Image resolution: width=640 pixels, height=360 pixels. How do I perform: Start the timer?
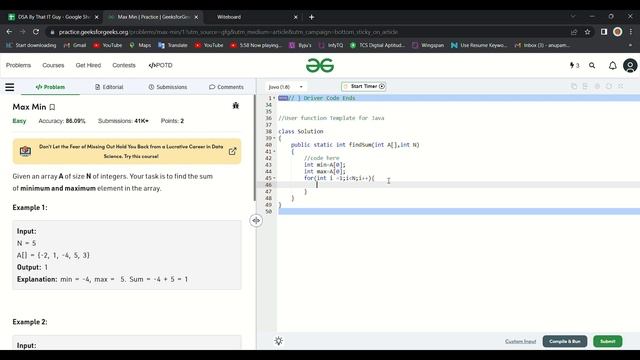click(364, 86)
